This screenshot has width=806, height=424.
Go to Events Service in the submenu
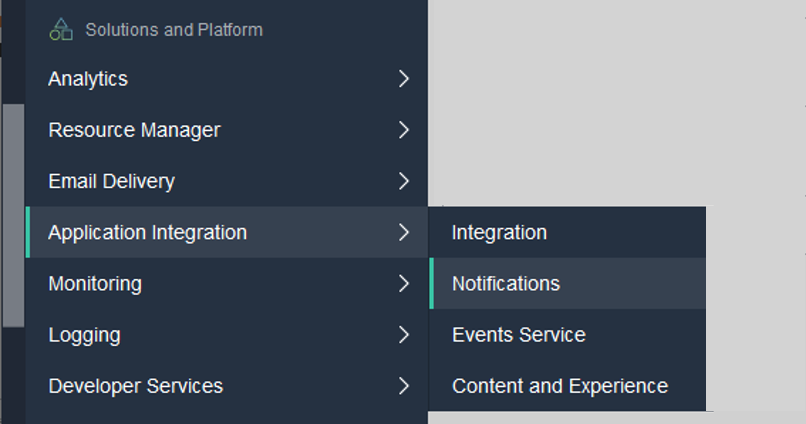tap(518, 335)
